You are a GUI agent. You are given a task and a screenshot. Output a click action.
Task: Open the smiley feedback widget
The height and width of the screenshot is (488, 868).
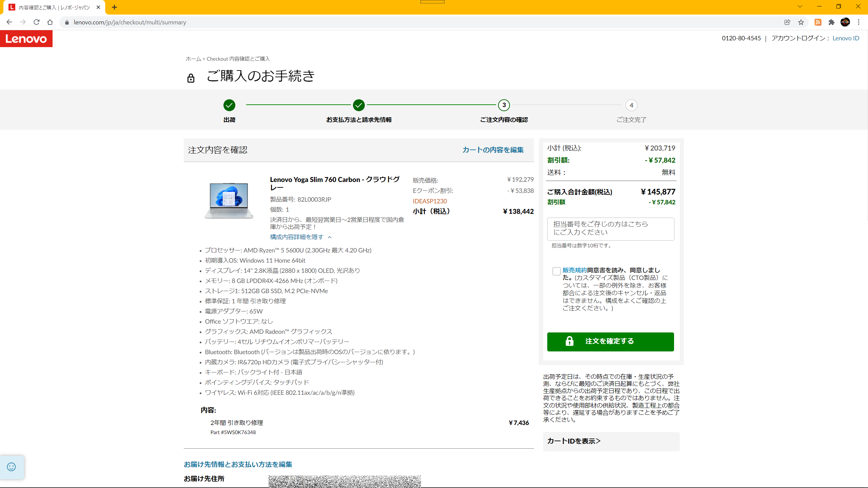(x=12, y=467)
